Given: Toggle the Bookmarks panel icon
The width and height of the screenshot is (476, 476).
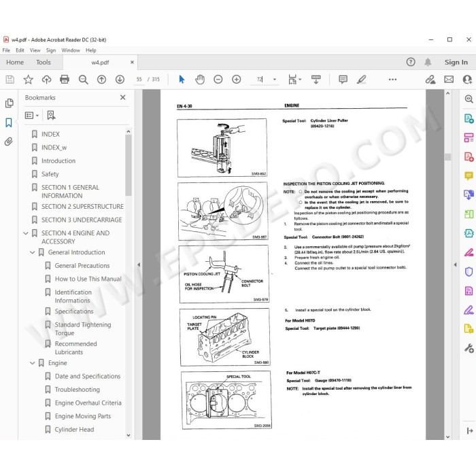Looking at the screenshot, I should 9,122.
